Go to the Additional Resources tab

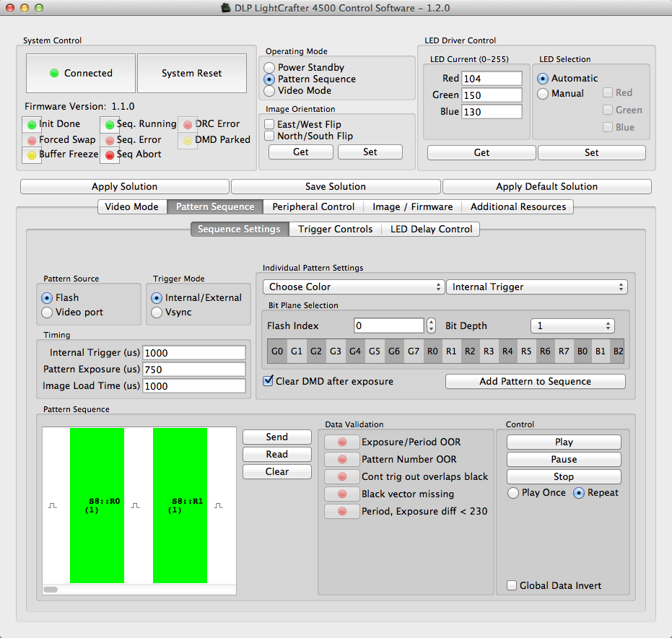point(518,206)
